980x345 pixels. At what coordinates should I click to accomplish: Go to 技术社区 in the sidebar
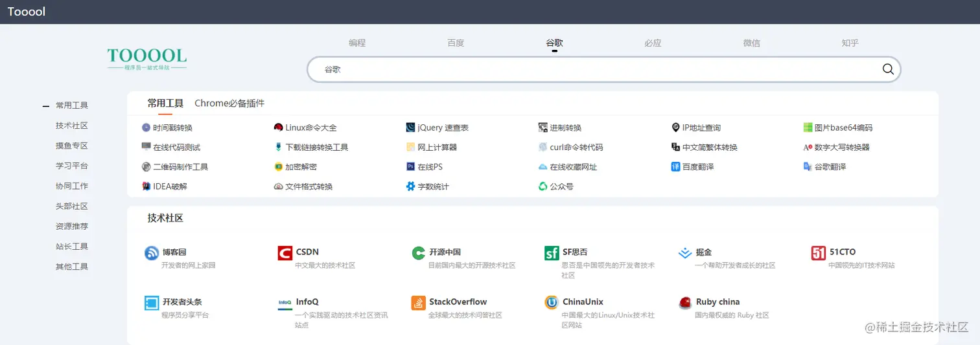pos(72,126)
